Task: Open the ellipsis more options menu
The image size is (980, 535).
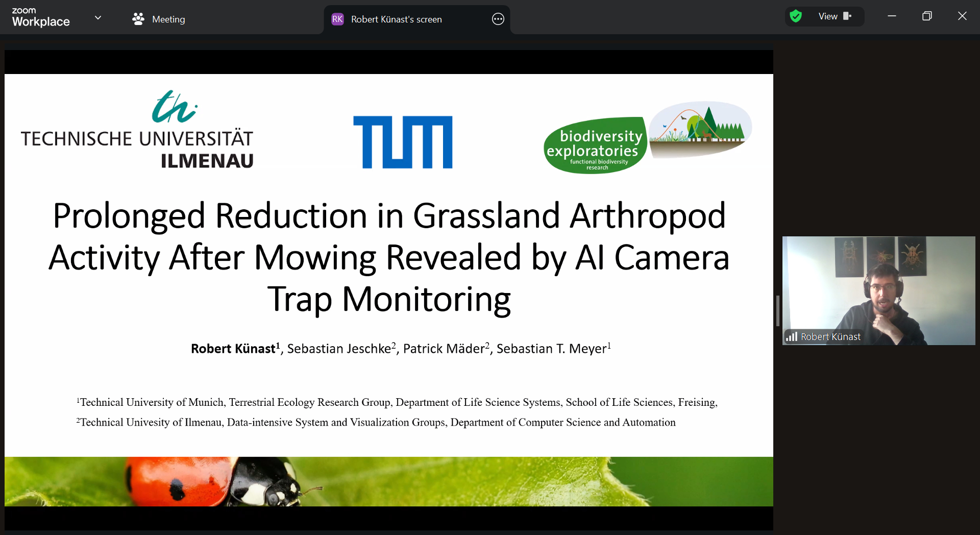Action: (x=498, y=19)
